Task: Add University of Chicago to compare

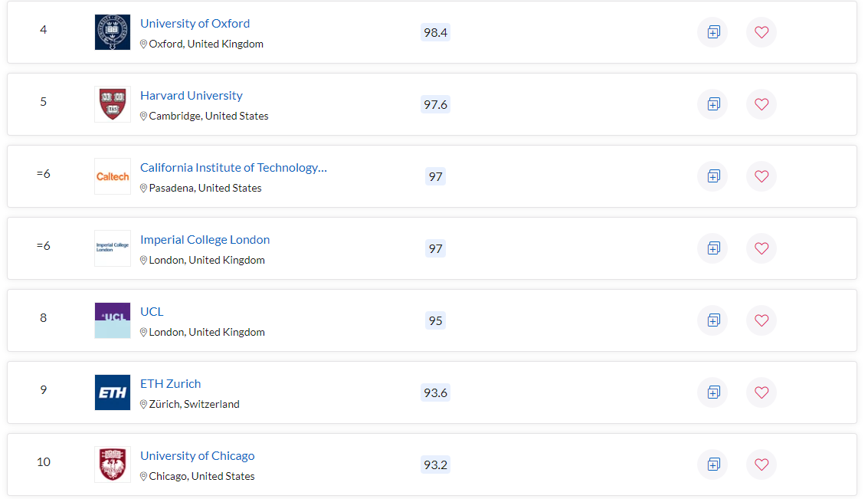Action: click(713, 464)
